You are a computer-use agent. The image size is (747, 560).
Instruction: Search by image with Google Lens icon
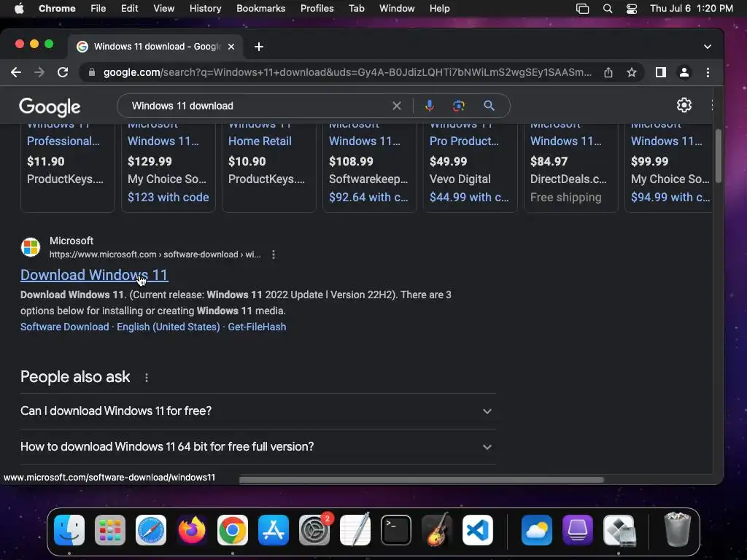click(458, 106)
